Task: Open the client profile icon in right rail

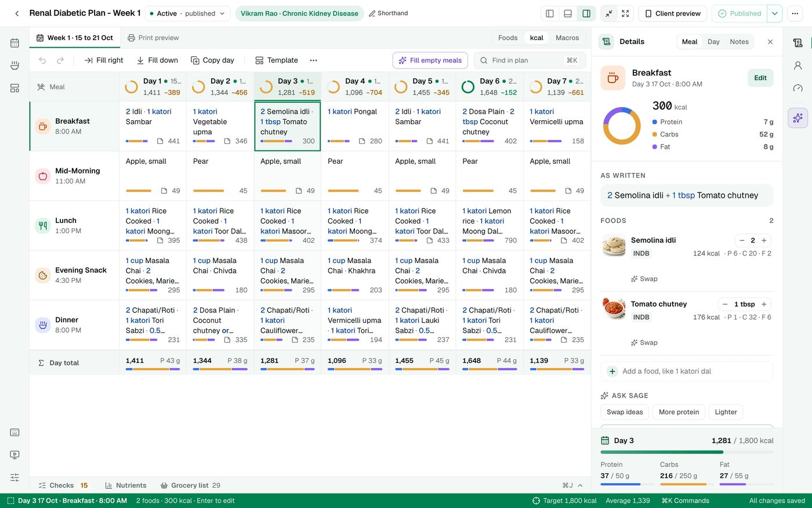Action: click(x=798, y=66)
